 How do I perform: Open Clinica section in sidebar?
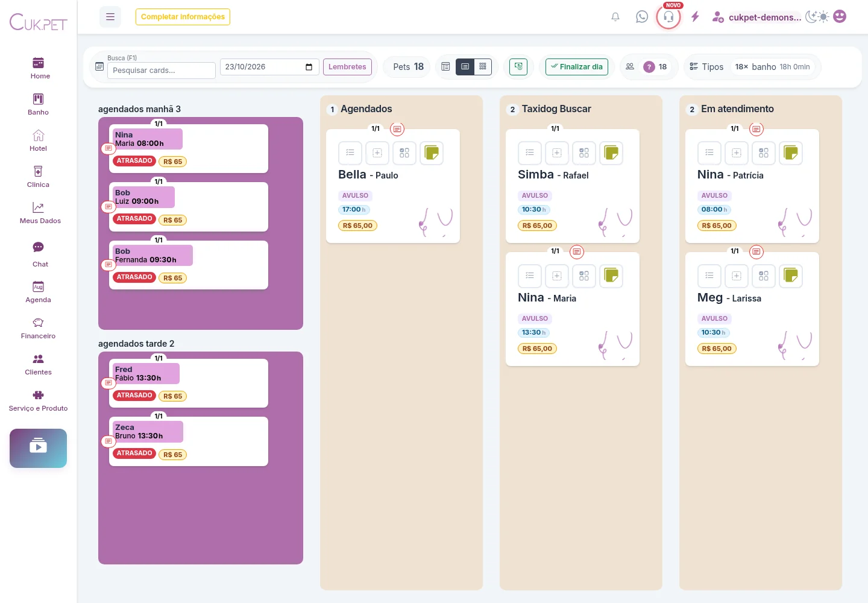(x=38, y=177)
